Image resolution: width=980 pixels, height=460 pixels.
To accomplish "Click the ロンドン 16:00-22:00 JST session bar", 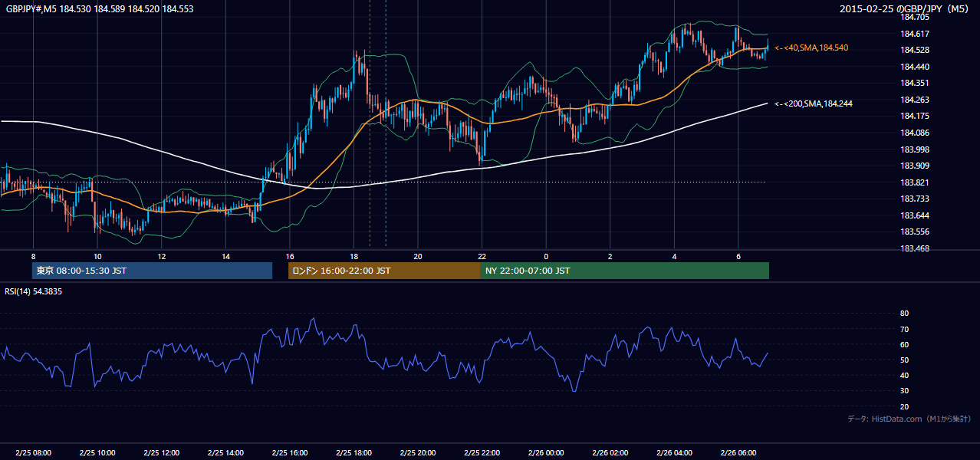I will tap(384, 271).
